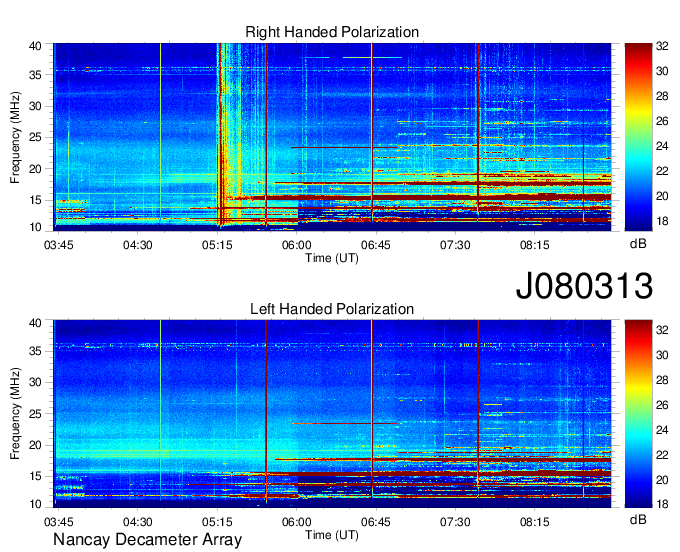This screenshot has height=552, width=680.
Task: Click the bottom plot's 'Time (UT)' axis label
Action: pyautogui.click(x=332, y=535)
